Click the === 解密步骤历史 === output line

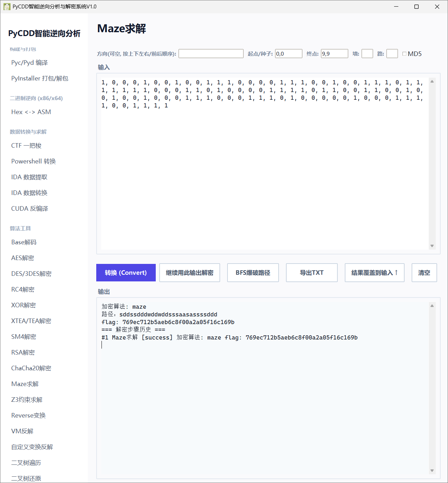133,330
